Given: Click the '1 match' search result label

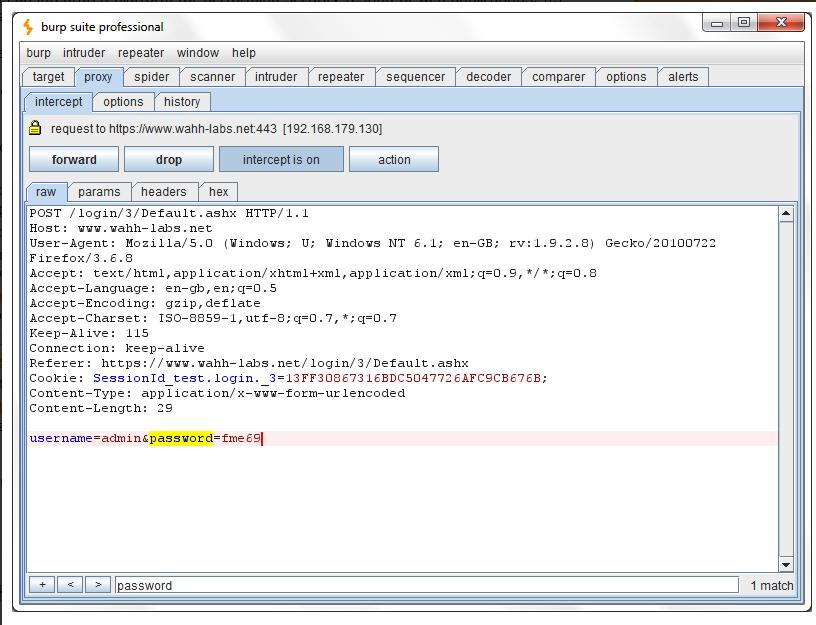Looking at the screenshot, I should 772,585.
